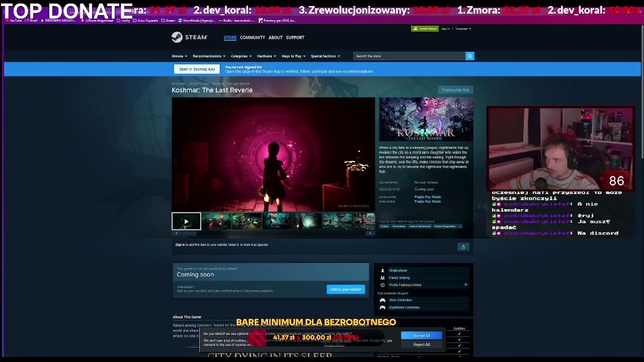
Task: Expand the Browse dropdown menu
Action: tap(180, 56)
